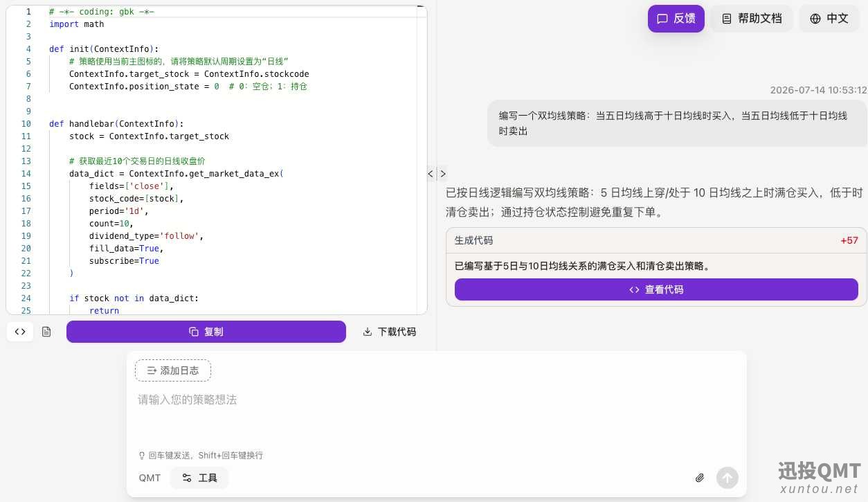Switch to the code view tab icon

(x=20, y=332)
